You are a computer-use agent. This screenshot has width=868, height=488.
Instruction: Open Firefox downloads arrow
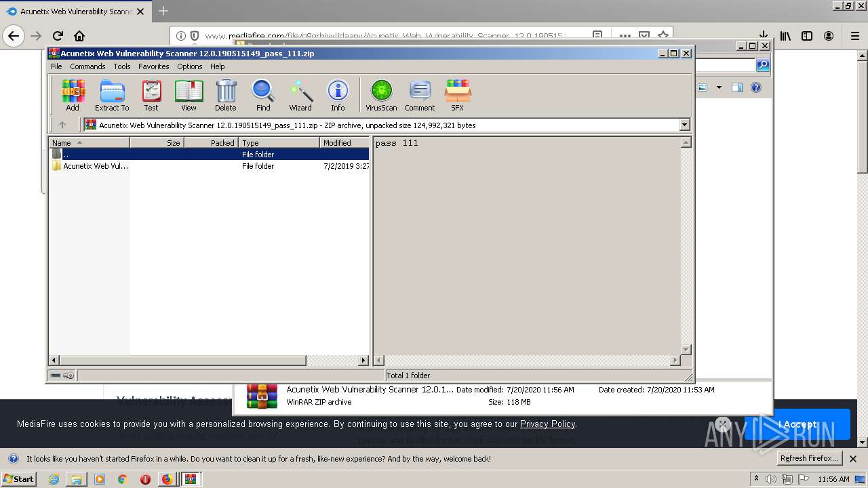pos(764,35)
